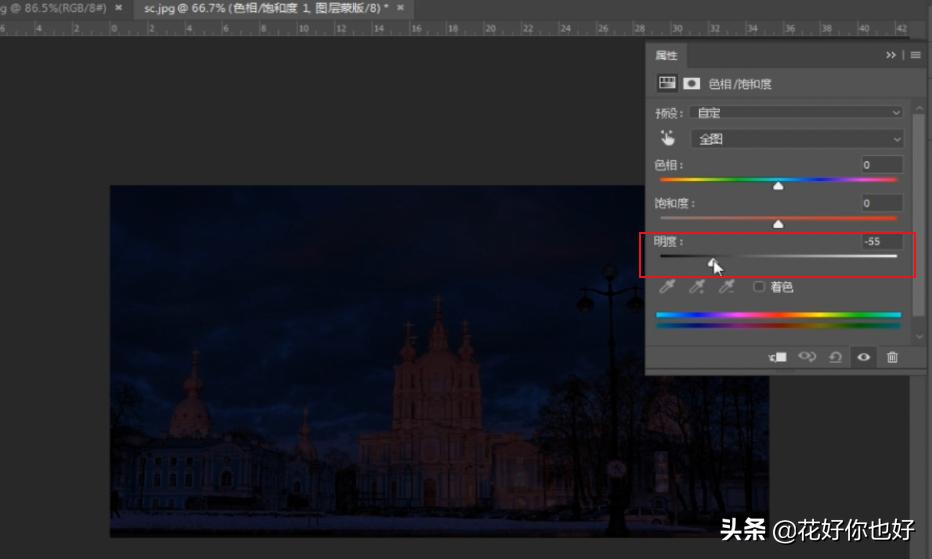Delete the adjustment layer with trash icon

pyautogui.click(x=892, y=357)
